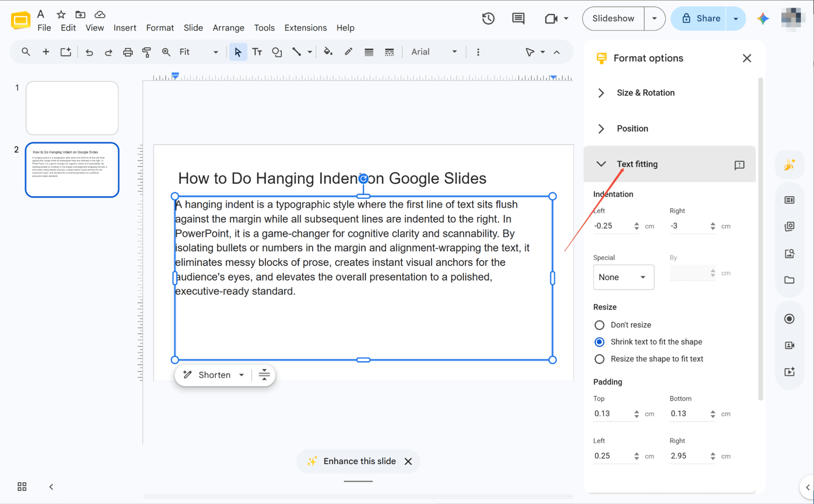Screen dimensions: 814x504
Task: Open the Arrange menu
Action: click(228, 28)
